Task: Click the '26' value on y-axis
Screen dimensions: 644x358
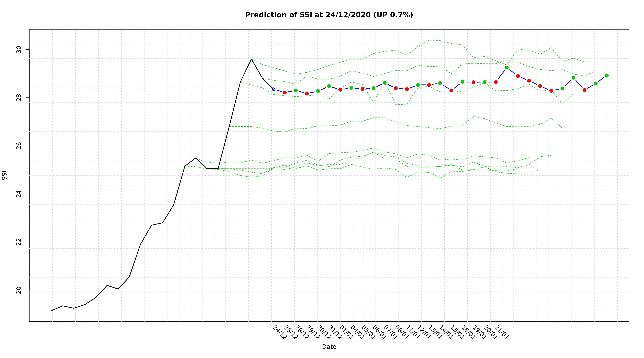Action: 19,146
